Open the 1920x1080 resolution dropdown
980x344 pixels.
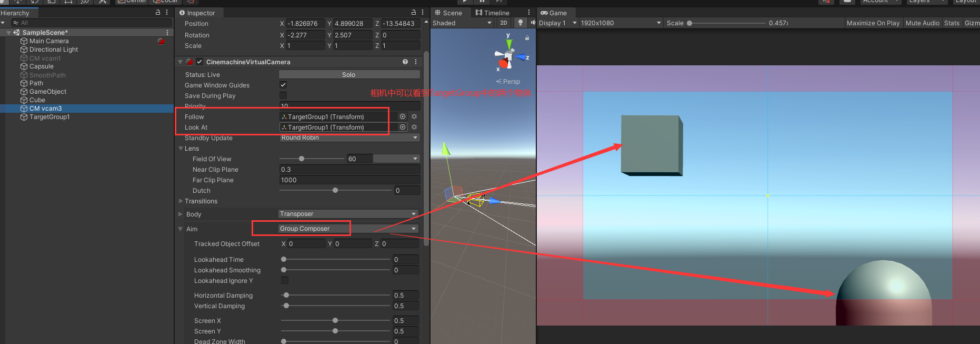pyautogui.click(x=621, y=23)
